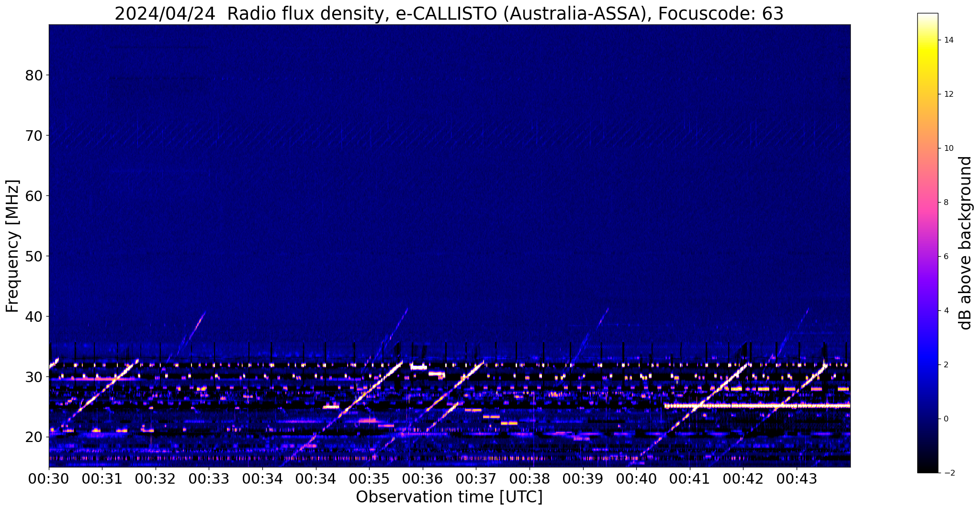Select the 00:31 time tick label
Viewport: 980px width, 511px height.
102,479
